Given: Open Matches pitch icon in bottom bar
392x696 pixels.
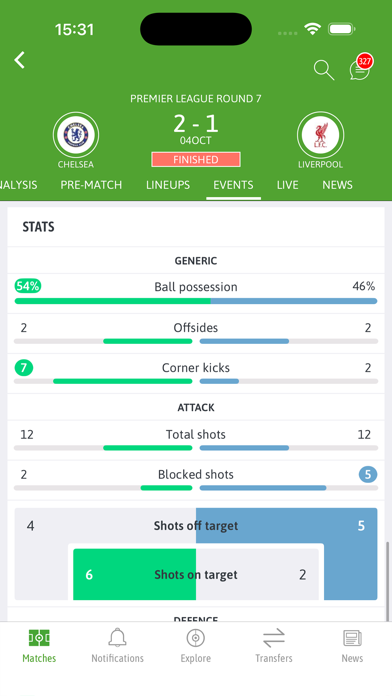Looking at the screenshot, I should point(39,638).
